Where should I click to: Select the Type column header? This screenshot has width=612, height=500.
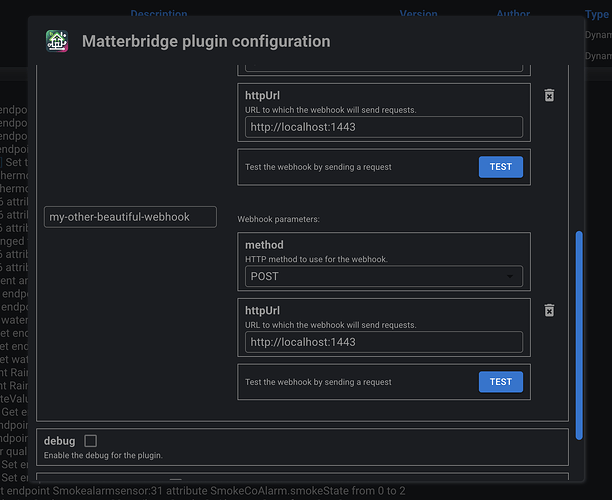pos(597,15)
